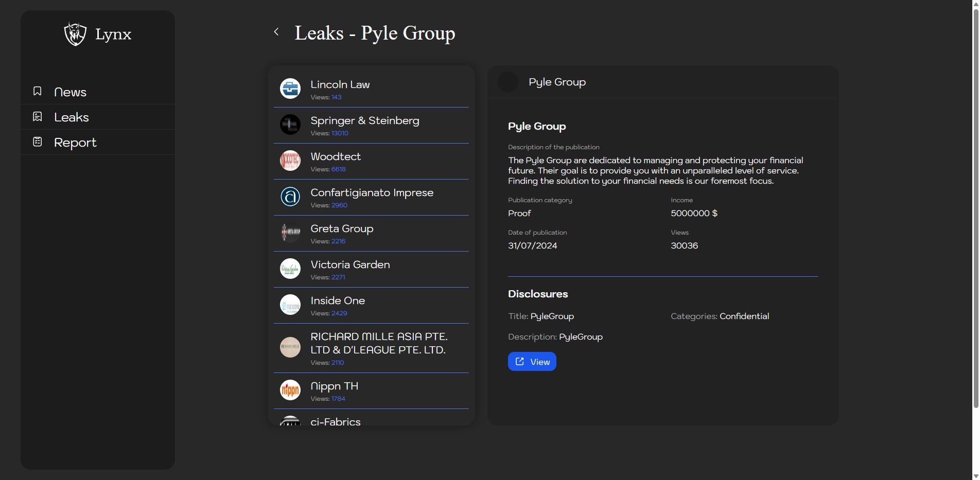Open the Leaks menu item
The height and width of the screenshot is (480, 980).
point(72,117)
